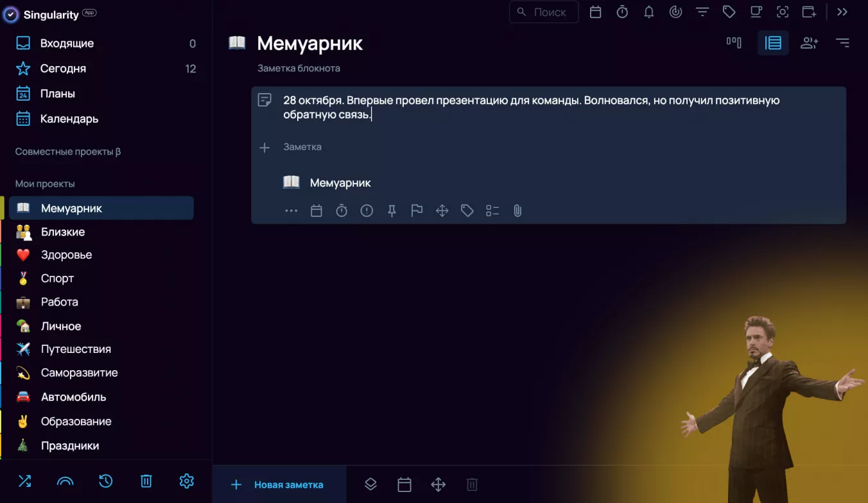Click the note icon left of the text
868x503 pixels.
click(265, 100)
